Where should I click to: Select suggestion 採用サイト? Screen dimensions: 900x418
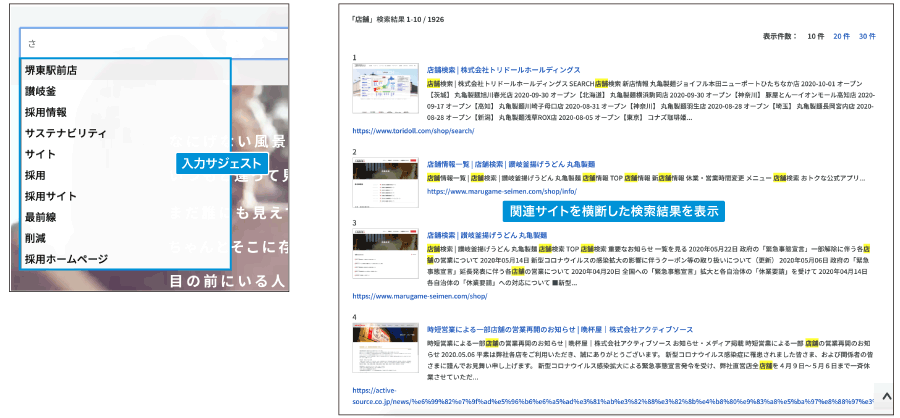(125, 196)
